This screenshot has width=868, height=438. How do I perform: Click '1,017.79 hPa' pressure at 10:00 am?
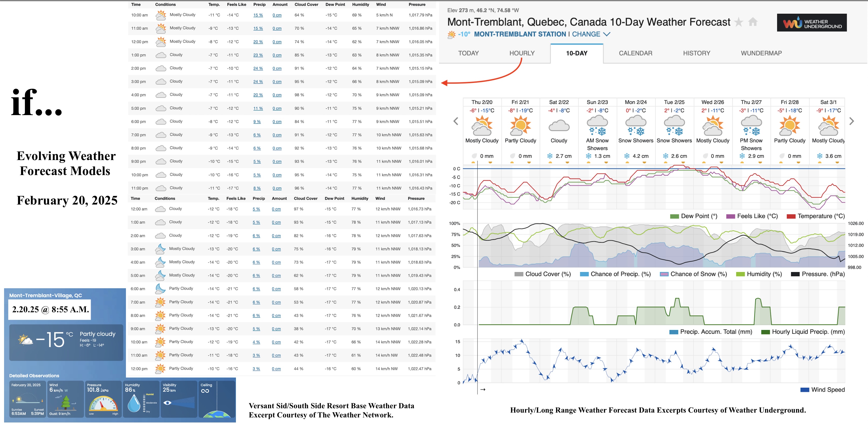[420, 15]
